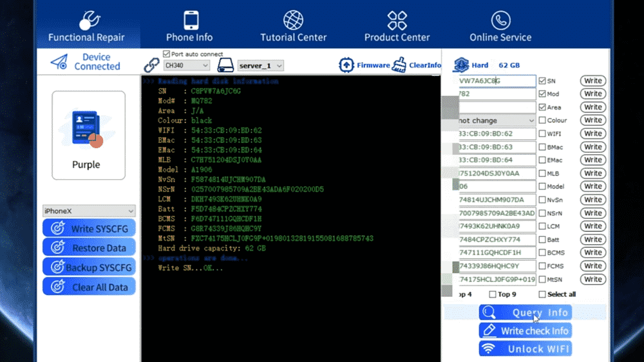Click the Backup SYSCFG button

pos(89,267)
